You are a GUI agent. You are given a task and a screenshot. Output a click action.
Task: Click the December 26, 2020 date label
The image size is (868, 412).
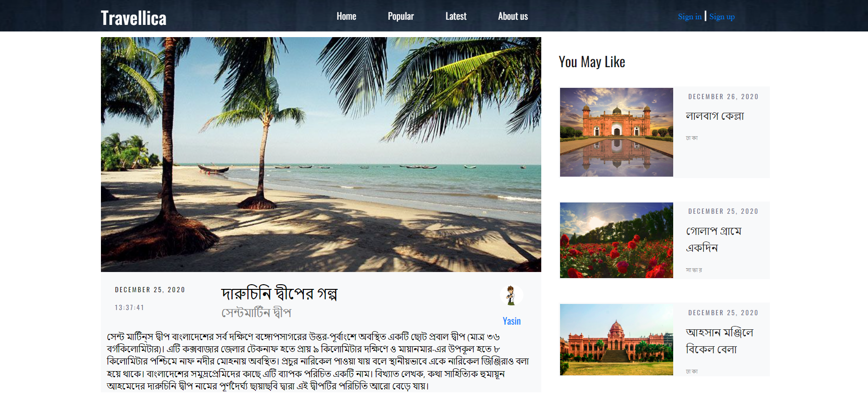(x=723, y=97)
